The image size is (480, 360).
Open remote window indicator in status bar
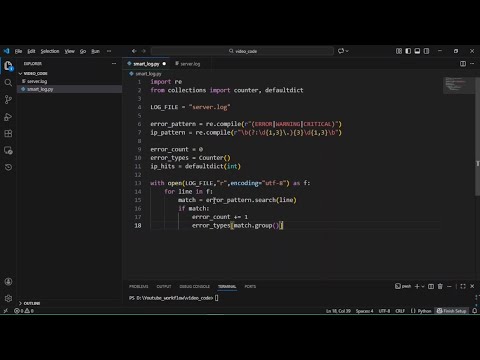[6, 311]
